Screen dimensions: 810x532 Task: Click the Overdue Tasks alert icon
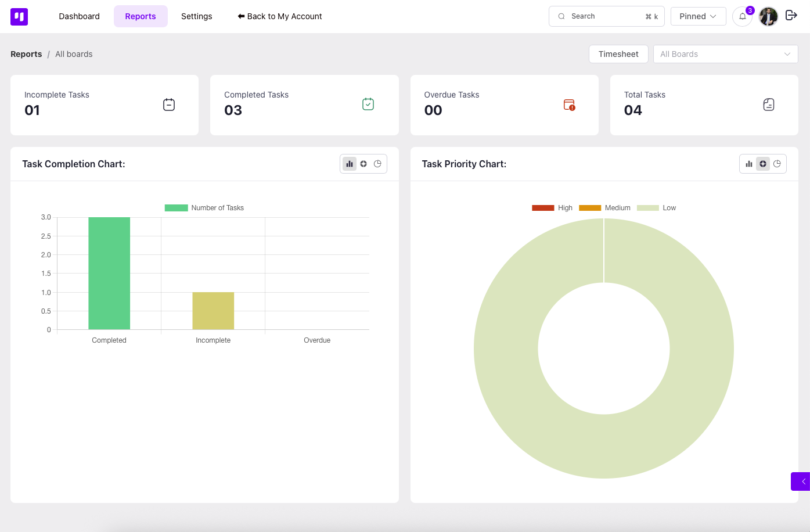[x=569, y=105]
